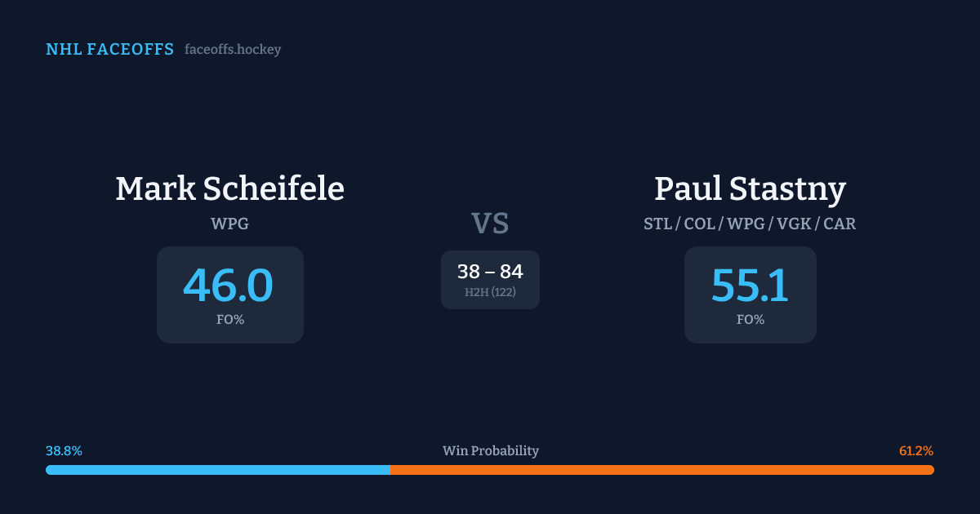Viewport: 980px width, 514px height.
Task: Click the point where blue bar meets orange
Action: (x=390, y=470)
